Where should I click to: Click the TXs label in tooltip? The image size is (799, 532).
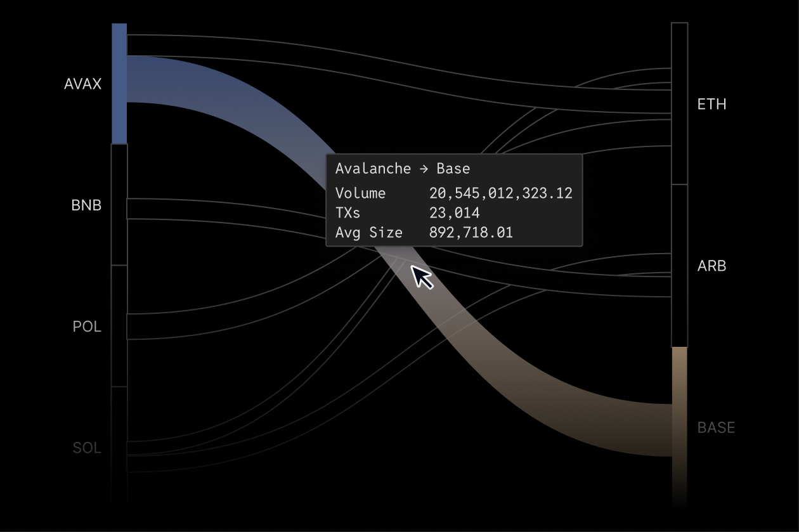coord(348,213)
